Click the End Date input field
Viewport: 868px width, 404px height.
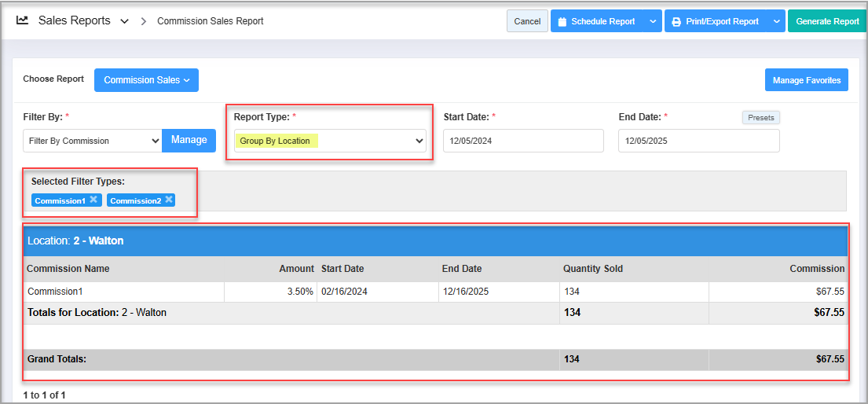(x=698, y=141)
